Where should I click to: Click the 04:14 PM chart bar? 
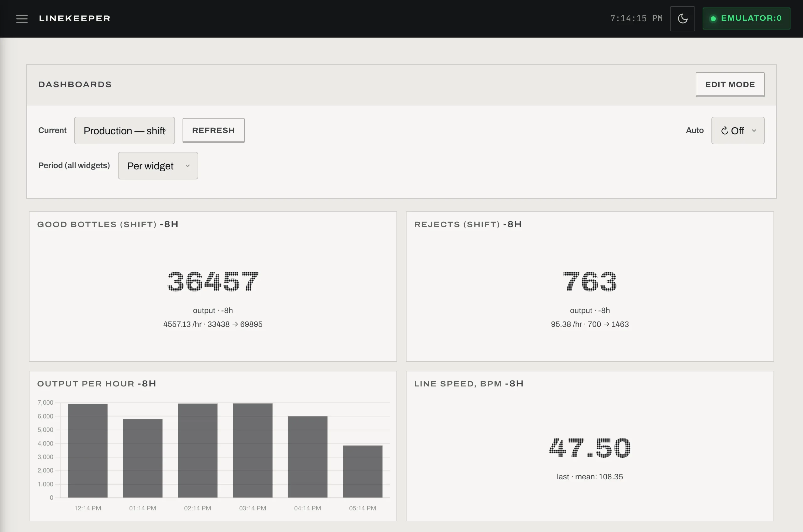click(307, 457)
